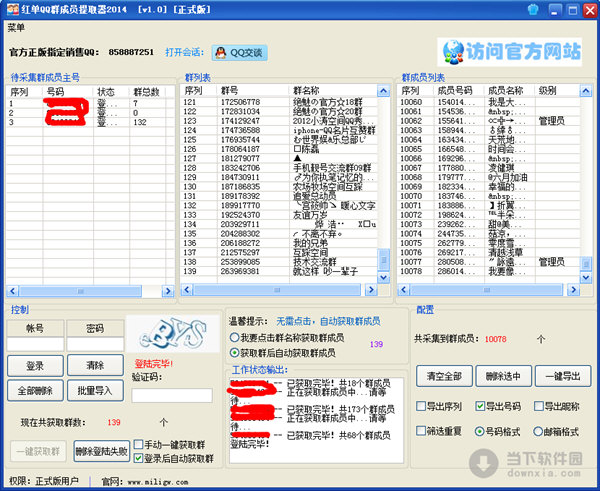Enable the 筛选重复 checkbox
This screenshot has width=600, height=491.
tap(421, 431)
